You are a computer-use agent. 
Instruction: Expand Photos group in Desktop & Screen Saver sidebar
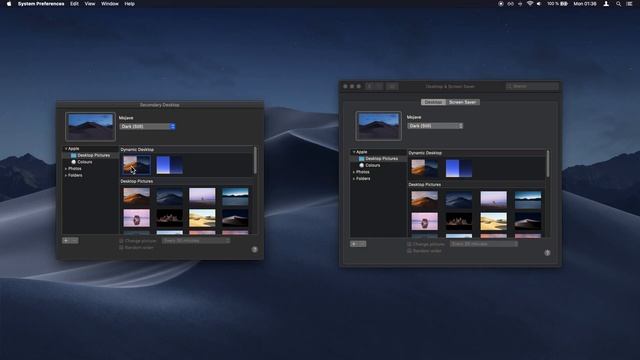[353, 172]
